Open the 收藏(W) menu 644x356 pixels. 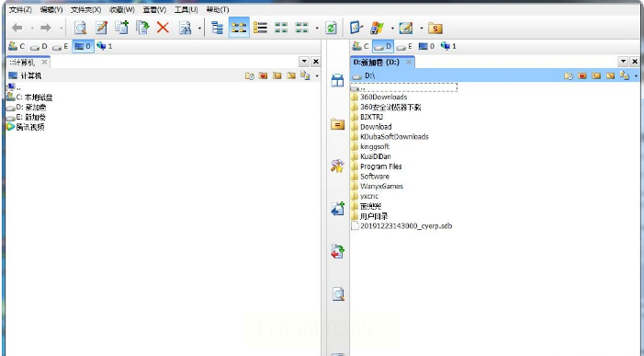(x=122, y=9)
